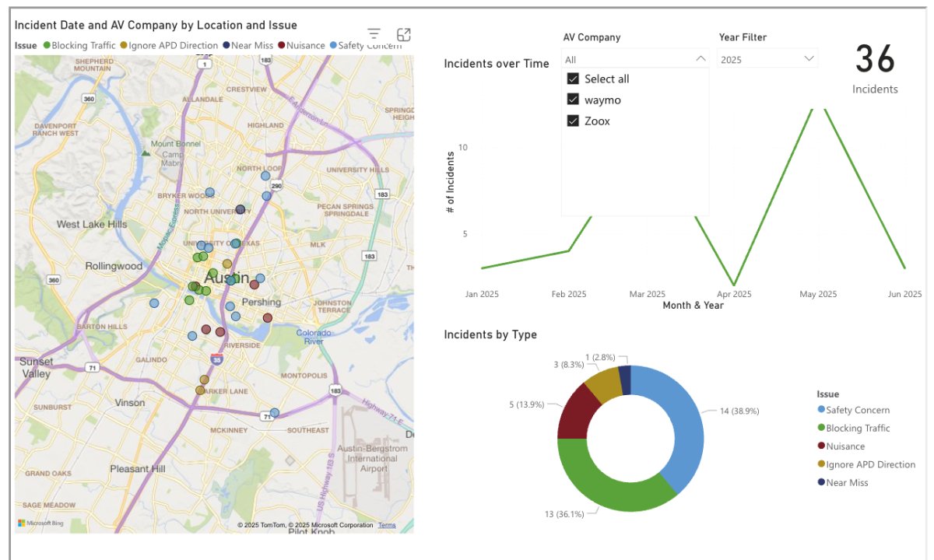Click the Pleasant Hill map label
Screen dimensions: 934x560
138,469
